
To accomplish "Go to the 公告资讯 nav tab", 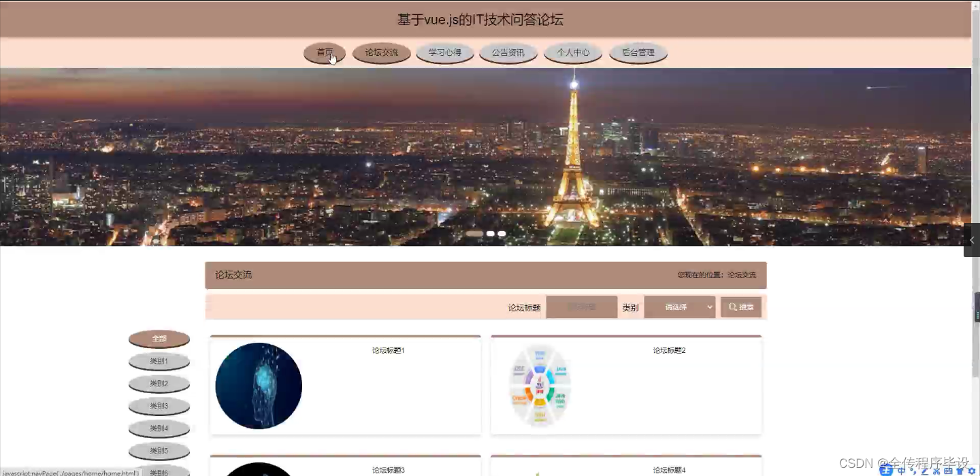I will 508,52.
